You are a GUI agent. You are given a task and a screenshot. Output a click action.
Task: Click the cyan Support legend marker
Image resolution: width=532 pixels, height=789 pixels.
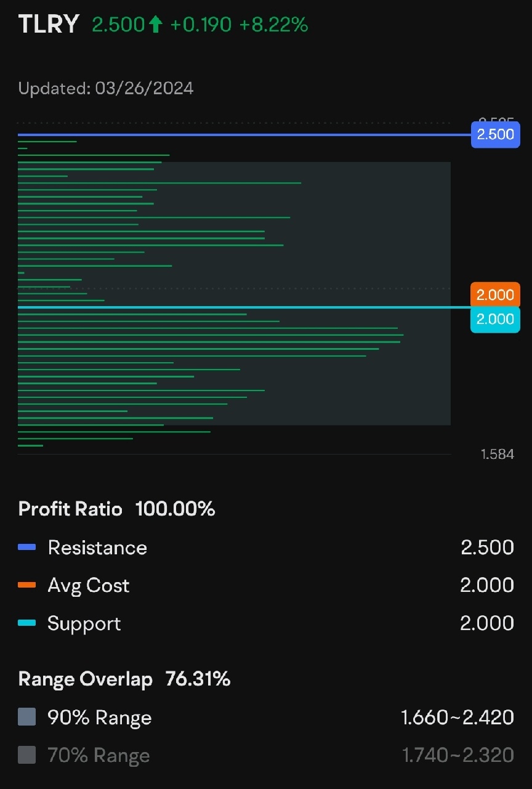27,623
